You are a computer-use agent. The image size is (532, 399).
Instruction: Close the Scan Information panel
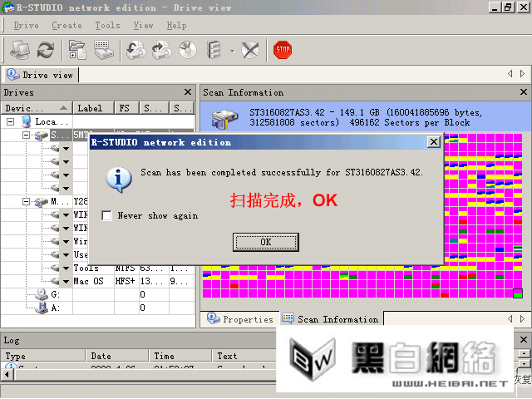[524, 92]
